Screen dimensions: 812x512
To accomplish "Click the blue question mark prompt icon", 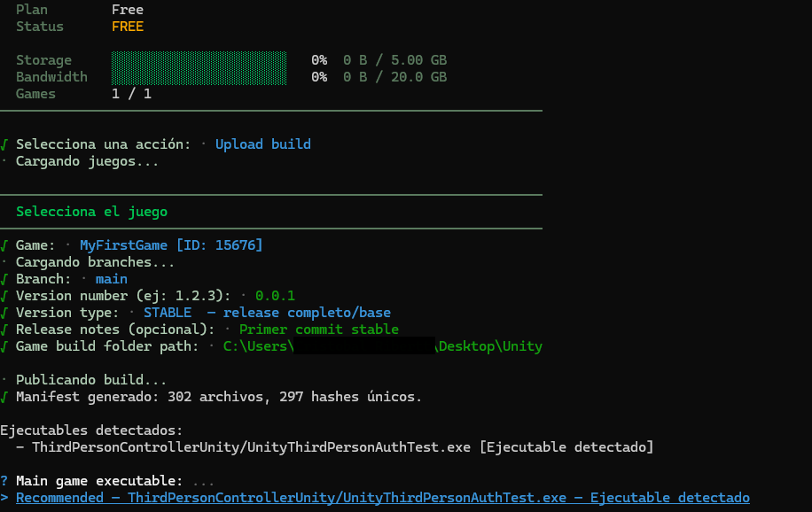I will click(4, 481).
